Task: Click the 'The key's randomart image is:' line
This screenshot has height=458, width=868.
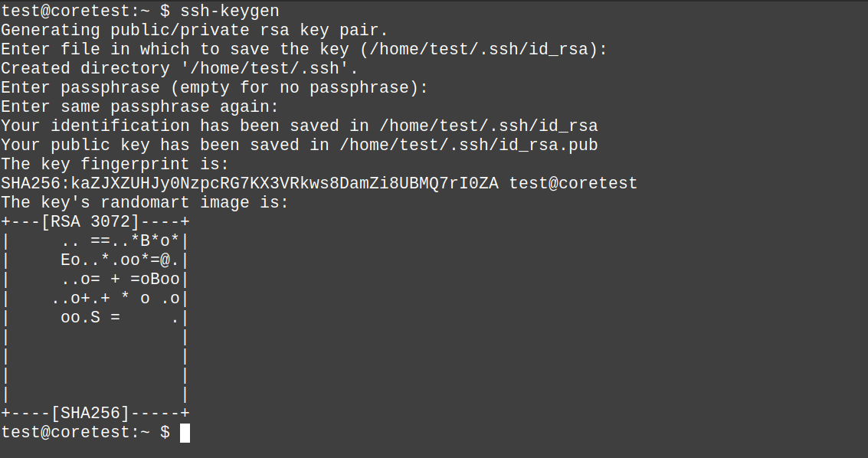Action: [x=145, y=202]
